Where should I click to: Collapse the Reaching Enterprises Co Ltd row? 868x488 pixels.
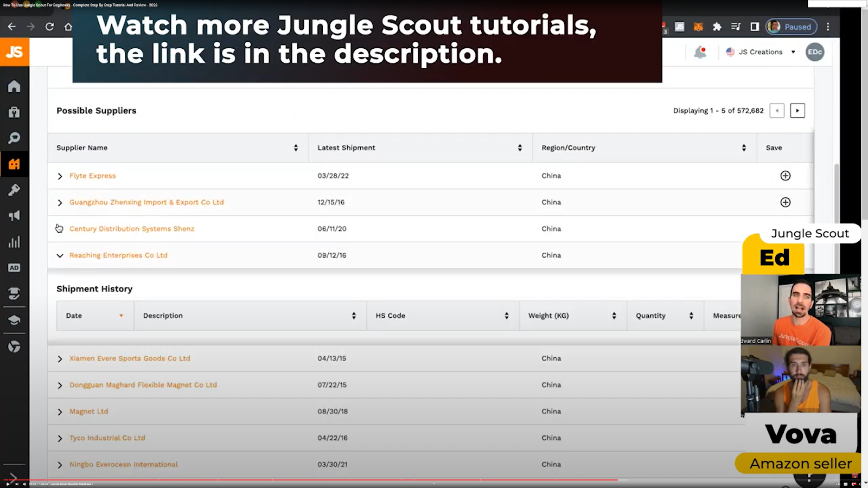point(60,255)
